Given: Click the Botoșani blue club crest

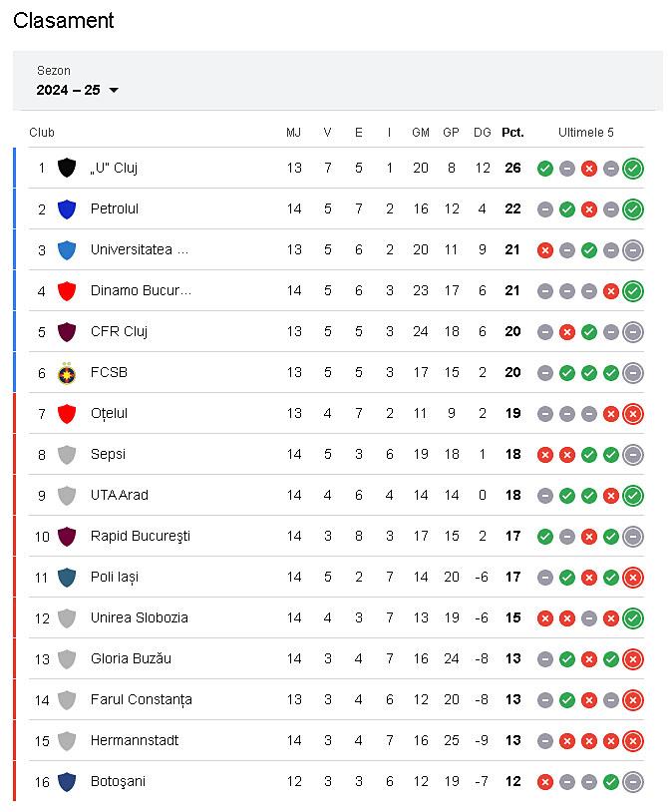Looking at the screenshot, I should point(67,781).
